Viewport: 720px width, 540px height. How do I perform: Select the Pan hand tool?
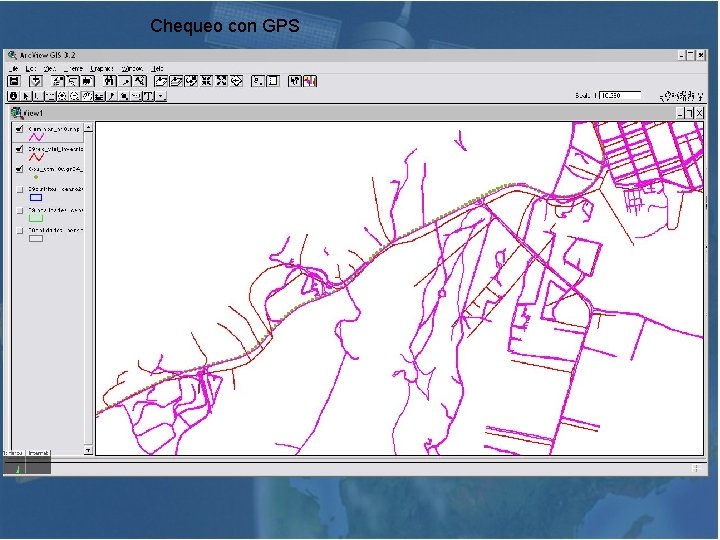(x=87, y=96)
